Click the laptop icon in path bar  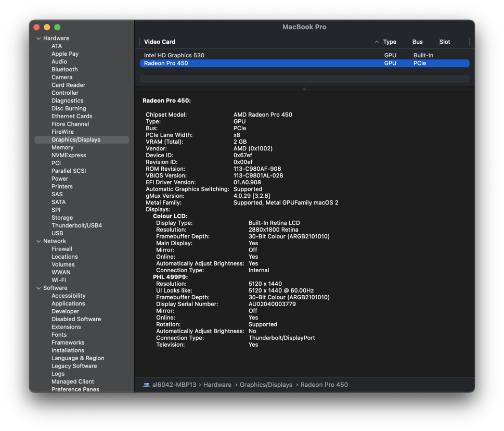(x=146, y=385)
